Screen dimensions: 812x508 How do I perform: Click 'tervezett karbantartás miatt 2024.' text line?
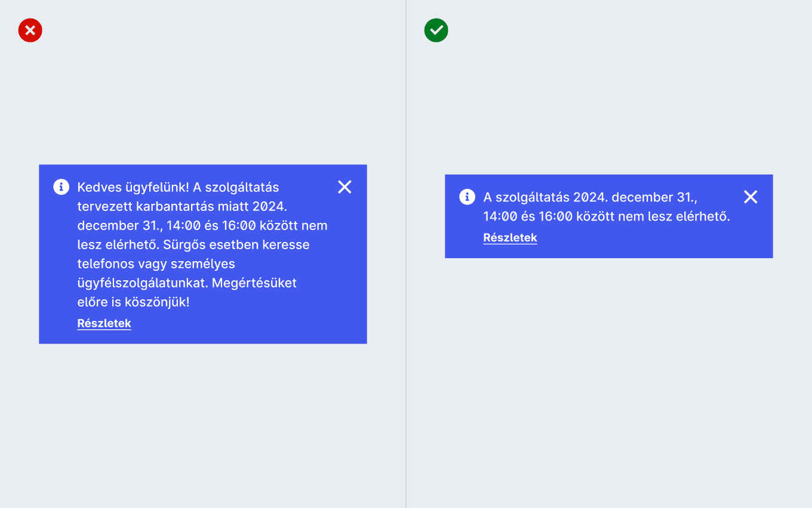point(182,207)
